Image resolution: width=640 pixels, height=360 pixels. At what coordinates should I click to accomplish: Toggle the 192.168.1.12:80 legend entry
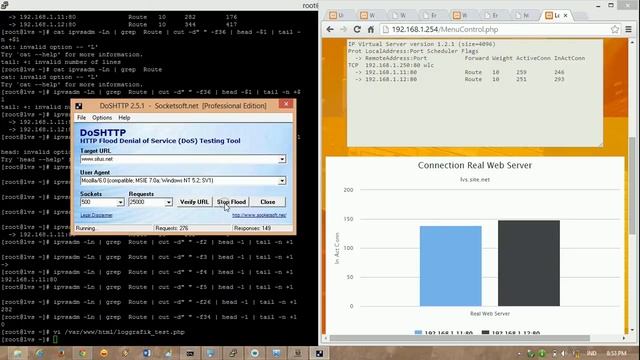click(511, 333)
